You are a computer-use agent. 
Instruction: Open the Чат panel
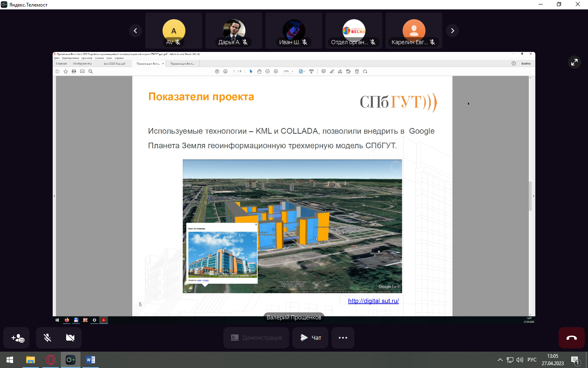(x=310, y=338)
